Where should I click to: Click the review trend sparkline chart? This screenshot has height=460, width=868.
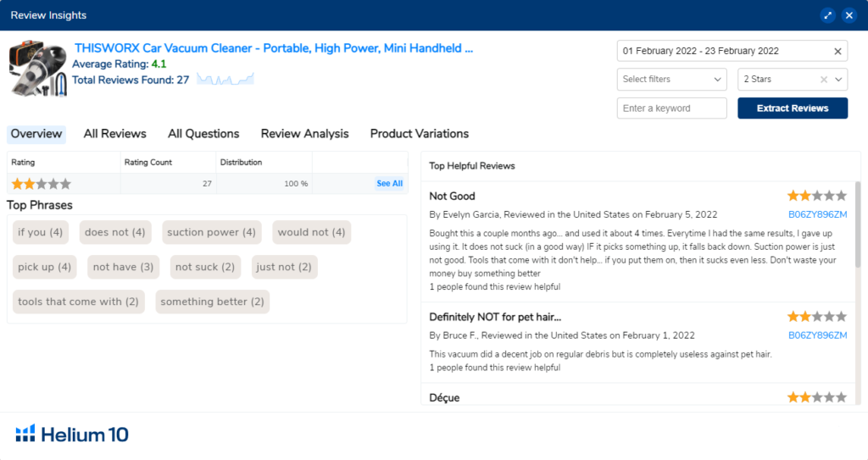pyautogui.click(x=225, y=80)
